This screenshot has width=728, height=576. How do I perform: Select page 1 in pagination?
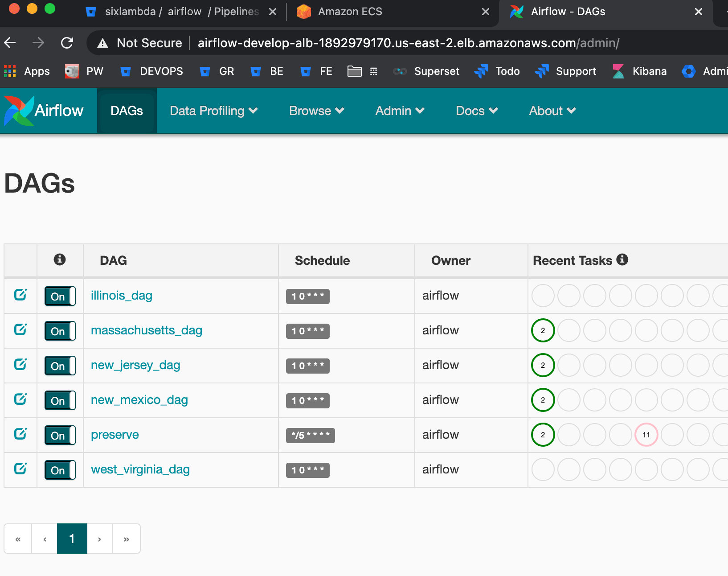(72, 539)
